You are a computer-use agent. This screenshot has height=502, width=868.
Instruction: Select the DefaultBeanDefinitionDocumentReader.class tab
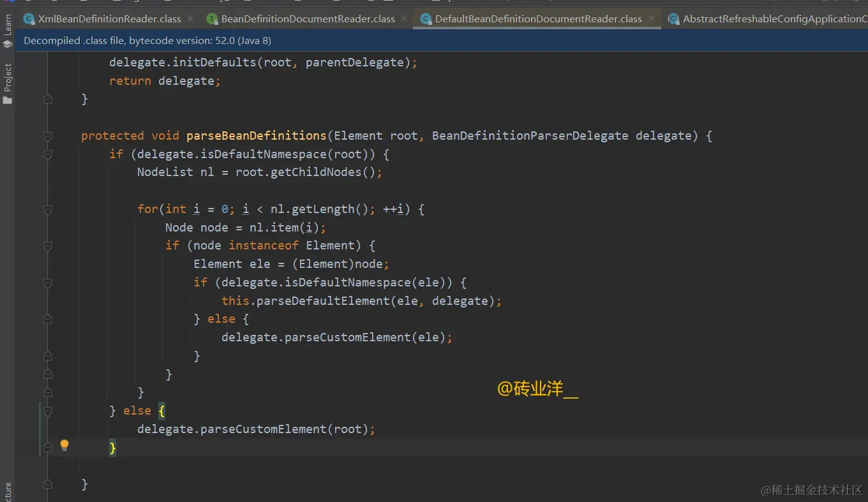[x=538, y=19]
